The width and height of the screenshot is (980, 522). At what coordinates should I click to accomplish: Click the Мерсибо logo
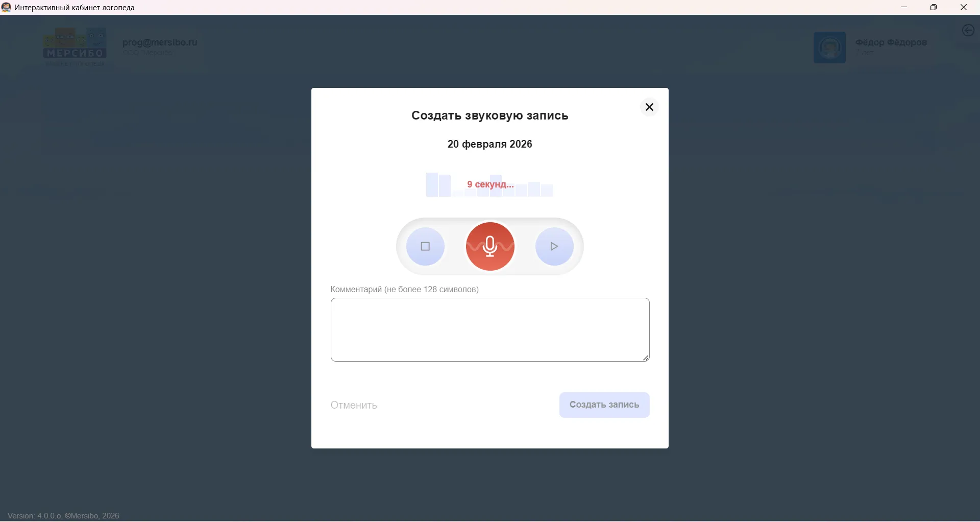point(75,47)
